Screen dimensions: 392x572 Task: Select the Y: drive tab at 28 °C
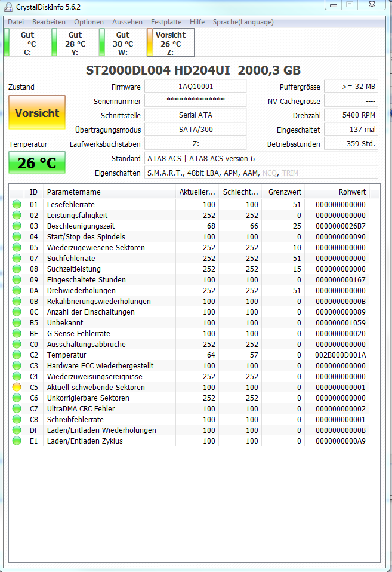[75, 42]
